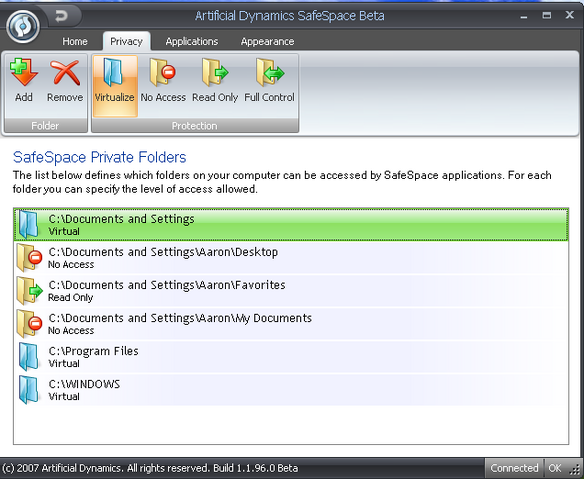Select the Aaron\Favorites folder entry

coord(291,291)
